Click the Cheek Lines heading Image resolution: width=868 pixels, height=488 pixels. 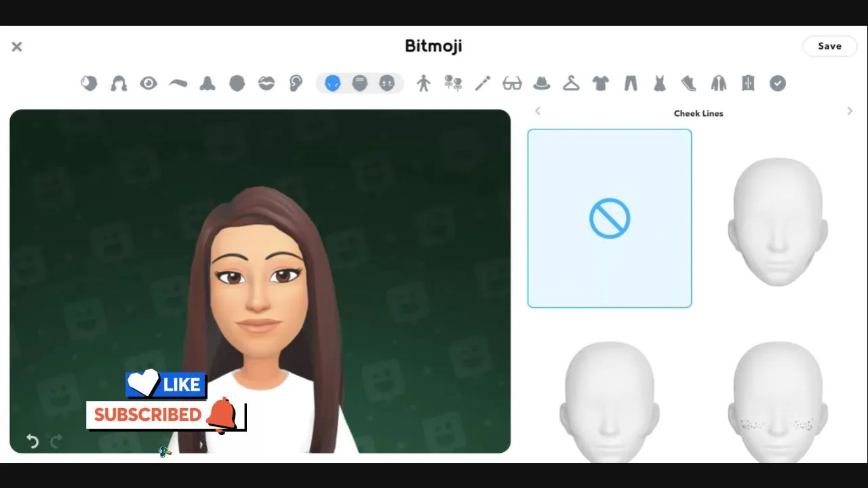[698, 113]
